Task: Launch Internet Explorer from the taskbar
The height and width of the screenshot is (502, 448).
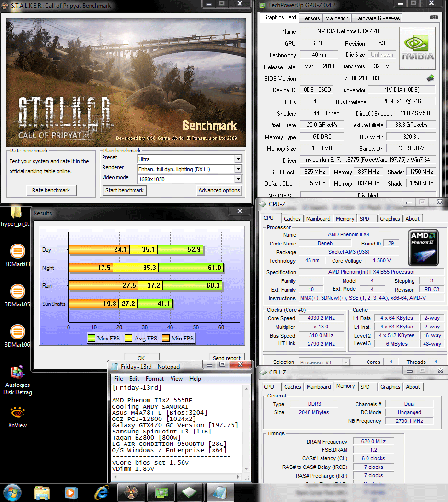Action: (x=102, y=492)
